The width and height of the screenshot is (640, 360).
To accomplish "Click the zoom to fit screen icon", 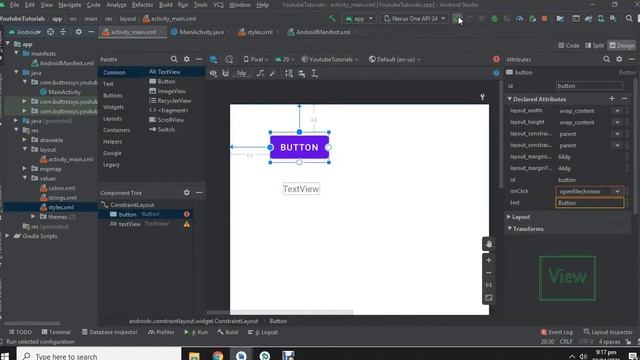I will coord(489,298).
